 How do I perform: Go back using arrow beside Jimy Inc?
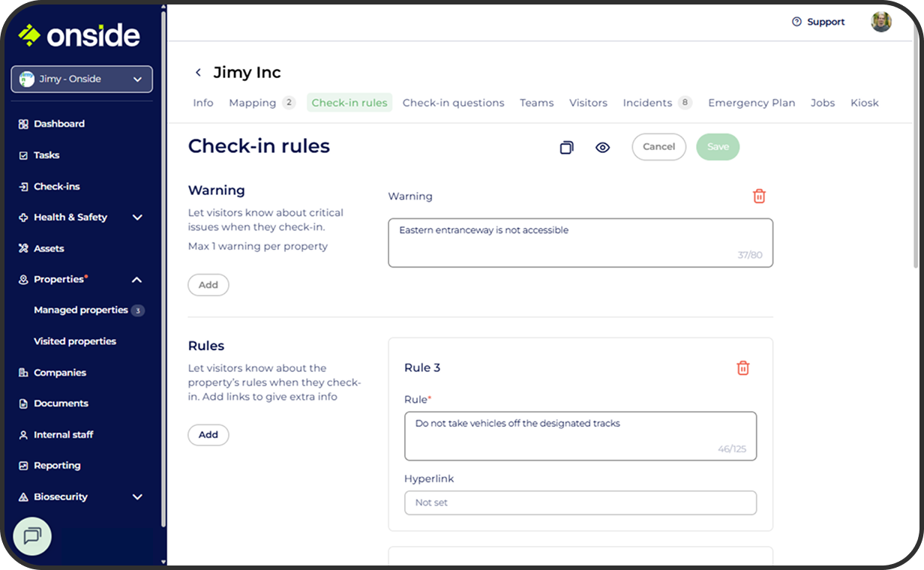[x=198, y=73]
